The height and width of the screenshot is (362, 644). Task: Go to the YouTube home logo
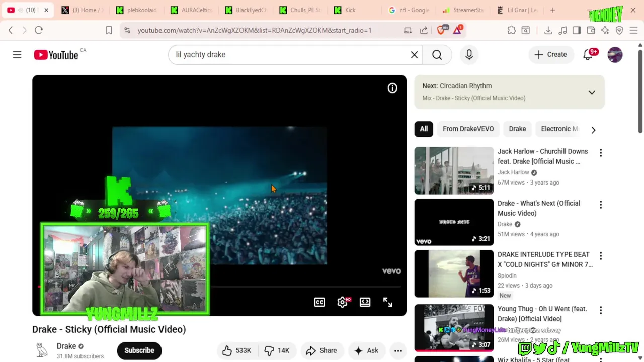point(56,55)
